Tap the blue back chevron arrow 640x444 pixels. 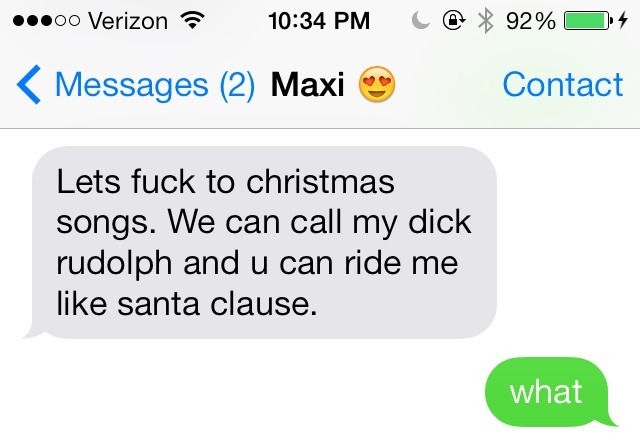coord(29,84)
